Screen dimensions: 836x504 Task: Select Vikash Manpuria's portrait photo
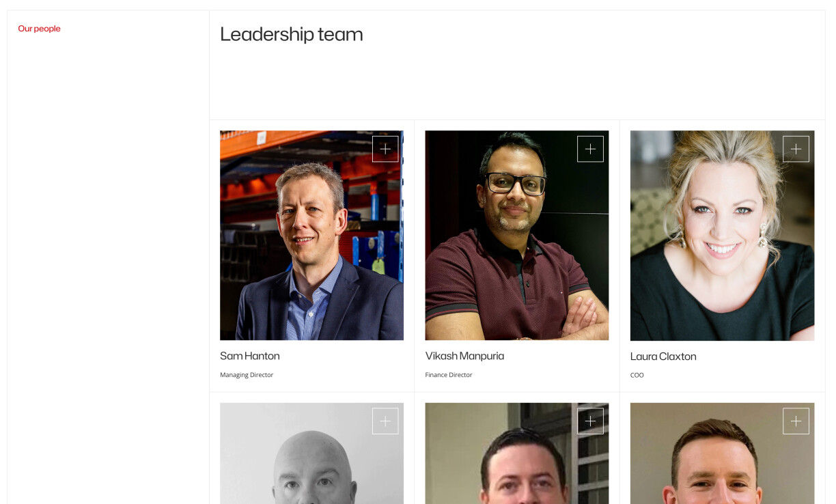click(x=516, y=236)
